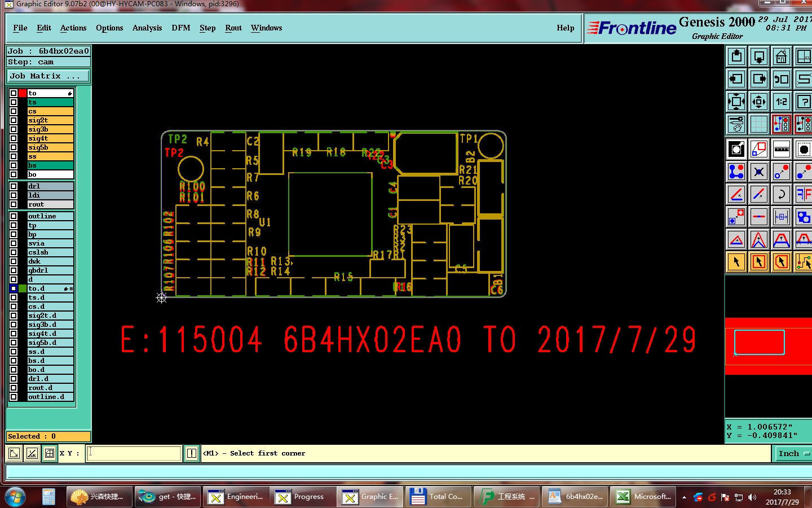Click the question mark query icon
The image size is (812, 508).
click(804, 102)
